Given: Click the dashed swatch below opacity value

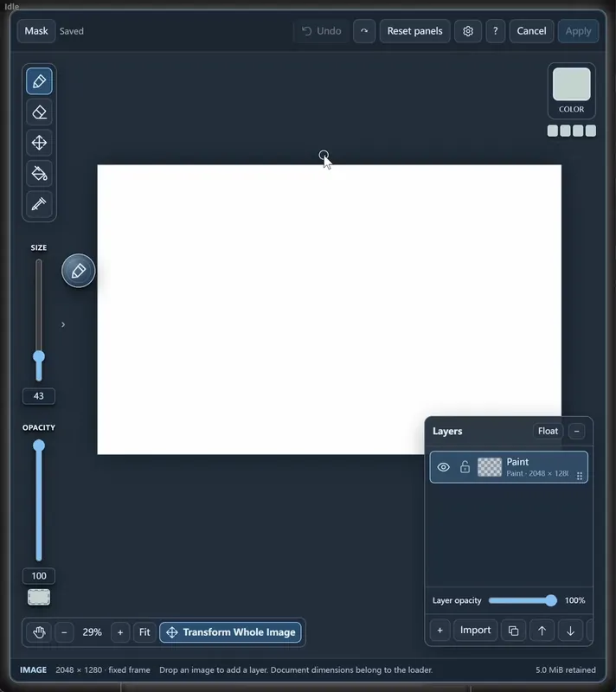Looking at the screenshot, I should (39, 597).
